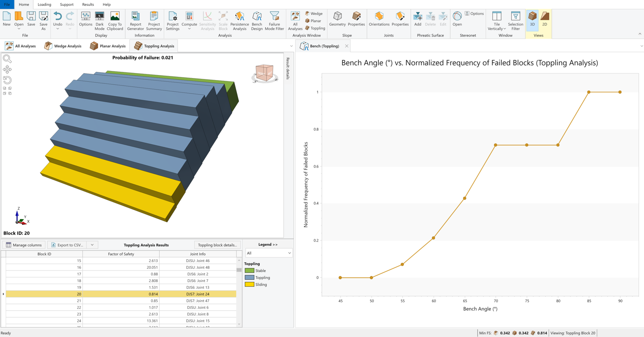Copy view to clipboard
Screen dimensions: 644x337
115,21
